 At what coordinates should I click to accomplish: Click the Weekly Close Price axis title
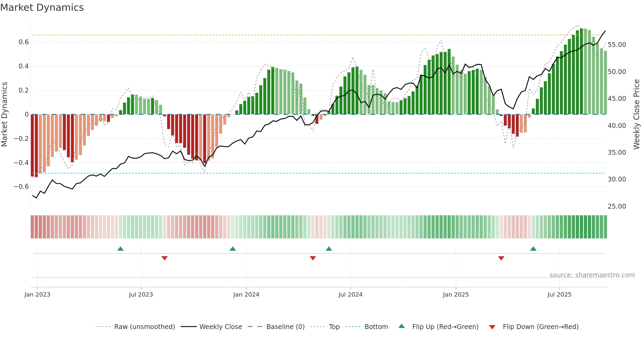click(636, 114)
